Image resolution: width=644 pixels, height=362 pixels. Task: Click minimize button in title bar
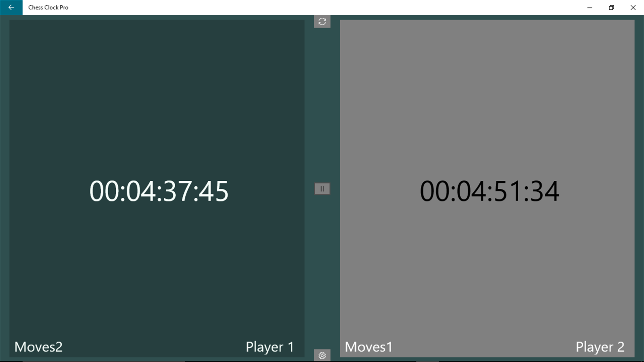590,7
